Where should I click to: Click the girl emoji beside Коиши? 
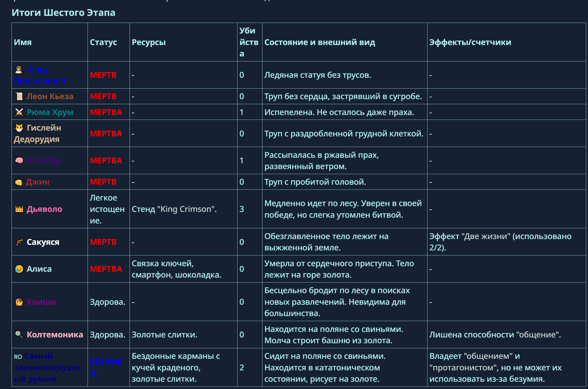(19, 302)
